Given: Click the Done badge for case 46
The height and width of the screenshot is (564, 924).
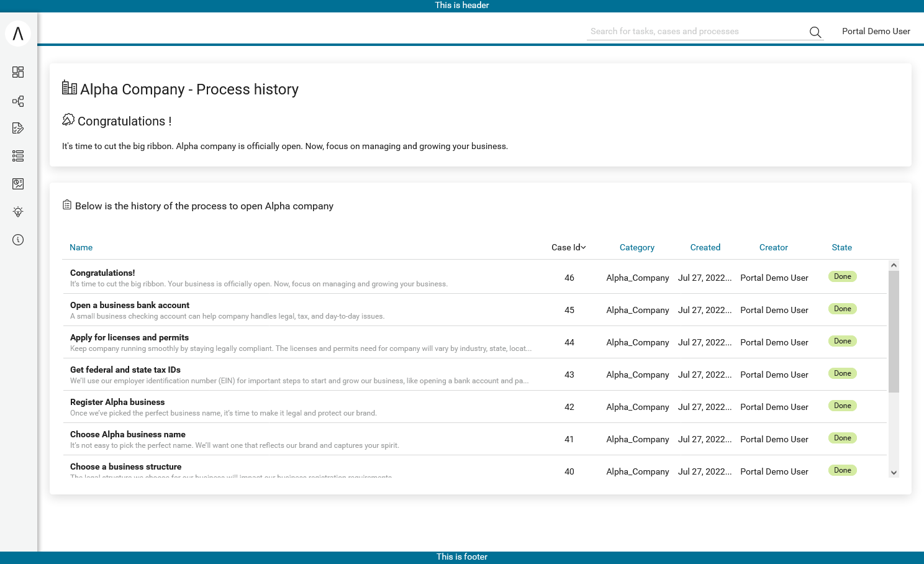Looking at the screenshot, I should pos(843,276).
